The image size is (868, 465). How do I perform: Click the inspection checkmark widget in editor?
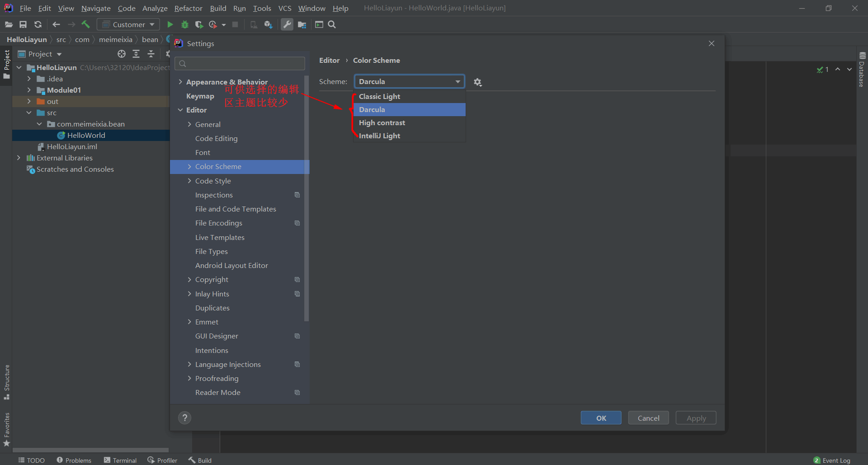[823, 69]
